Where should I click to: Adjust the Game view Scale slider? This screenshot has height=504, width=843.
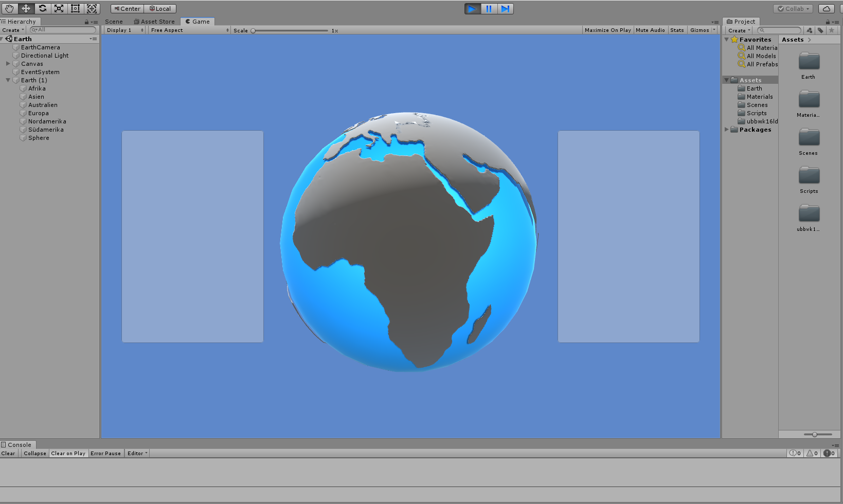pyautogui.click(x=290, y=31)
